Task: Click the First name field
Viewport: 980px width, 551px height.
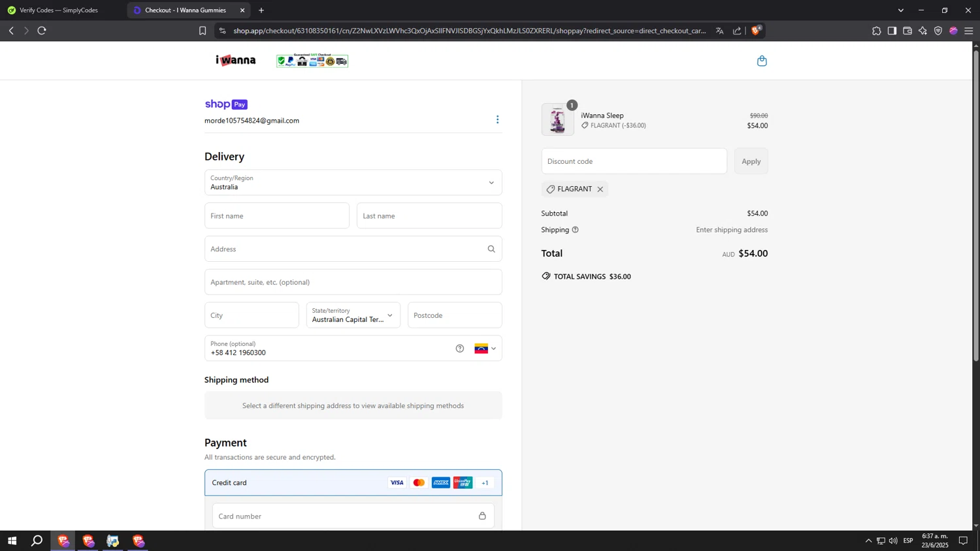Action: 277,216
